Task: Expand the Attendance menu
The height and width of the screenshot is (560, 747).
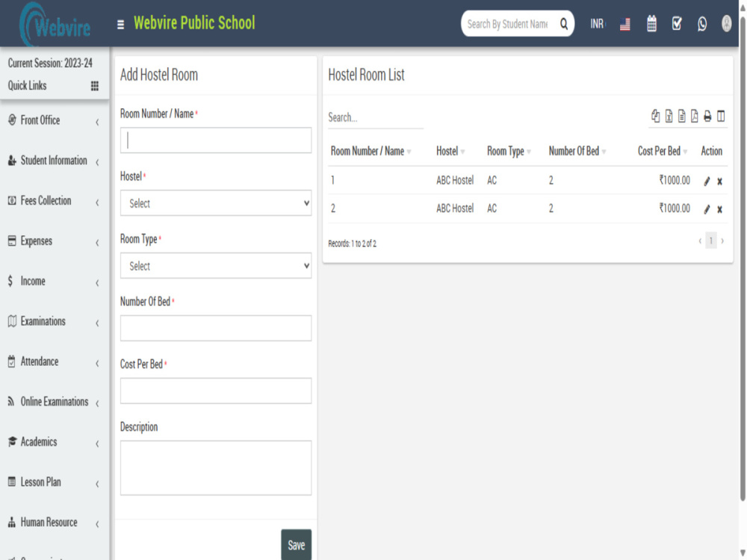Action: pyautogui.click(x=55, y=361)
